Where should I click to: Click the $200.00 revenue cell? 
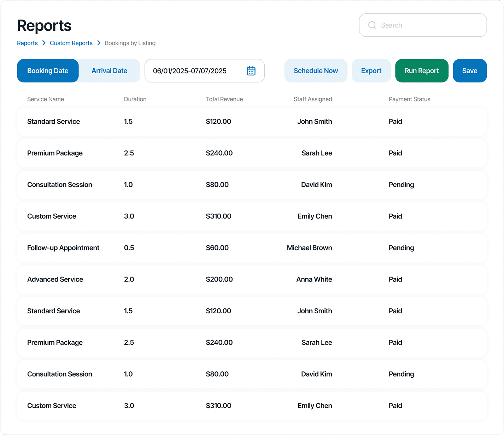pyautogui.click(x=219, y=279)
